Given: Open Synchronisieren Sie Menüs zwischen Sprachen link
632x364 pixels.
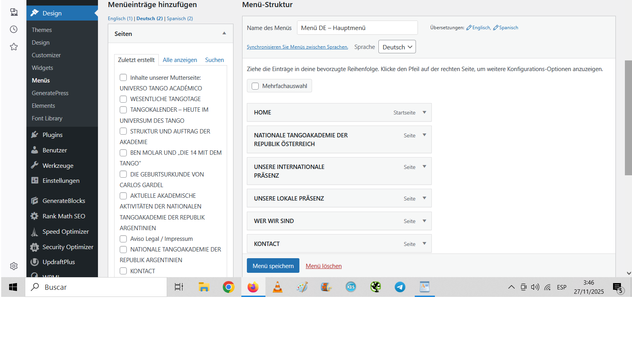Looking at the screenshot, I should point(297,47).
